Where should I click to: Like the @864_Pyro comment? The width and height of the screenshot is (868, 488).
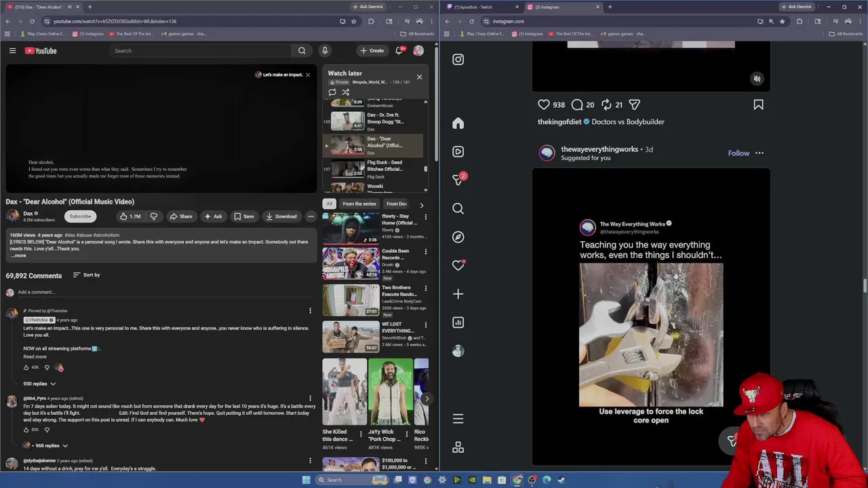click(26, 430)
